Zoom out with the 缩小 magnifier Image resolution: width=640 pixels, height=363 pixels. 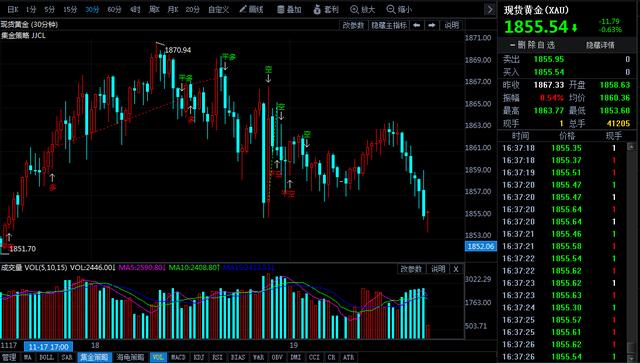(x=399, y=9)
